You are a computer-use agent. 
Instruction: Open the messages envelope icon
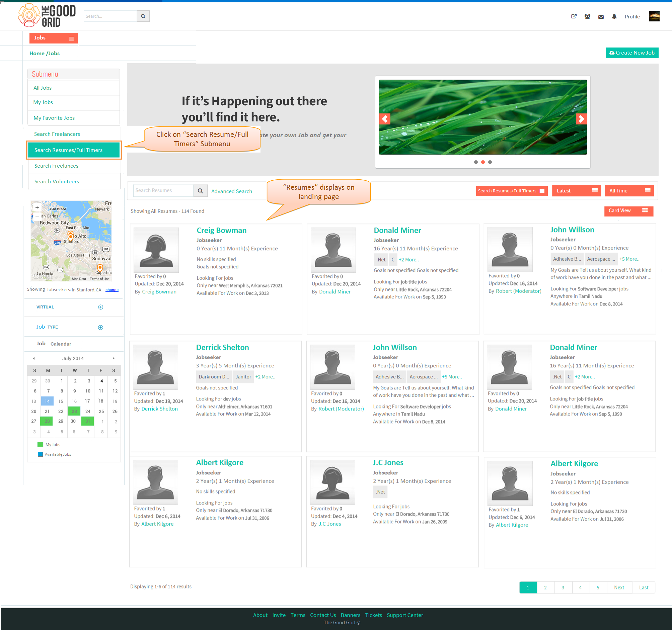click(601, 16)
